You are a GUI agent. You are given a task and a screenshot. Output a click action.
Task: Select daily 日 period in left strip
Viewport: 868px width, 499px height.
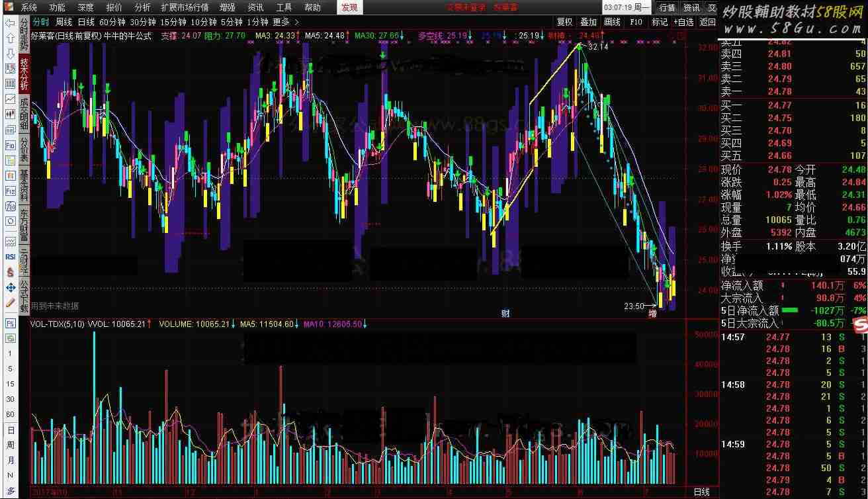(10, 430)
